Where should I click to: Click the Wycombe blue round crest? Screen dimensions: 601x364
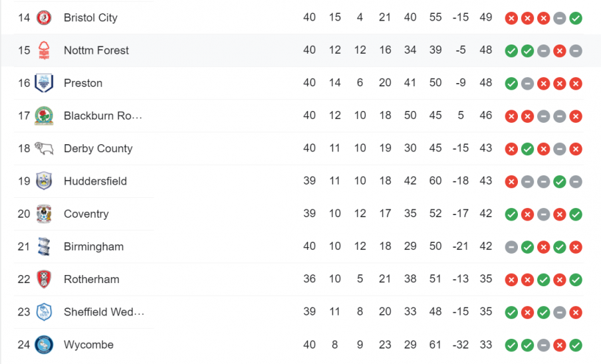coord(44,345)
